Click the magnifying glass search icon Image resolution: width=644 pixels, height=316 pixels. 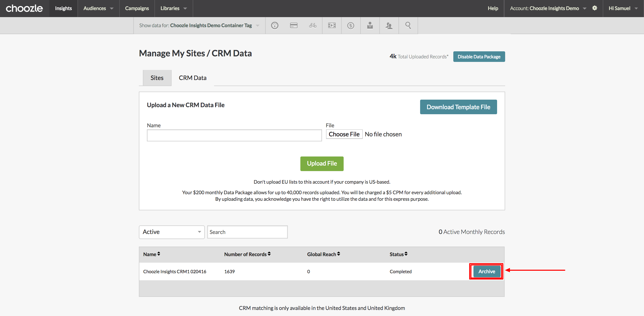point(408,25)
